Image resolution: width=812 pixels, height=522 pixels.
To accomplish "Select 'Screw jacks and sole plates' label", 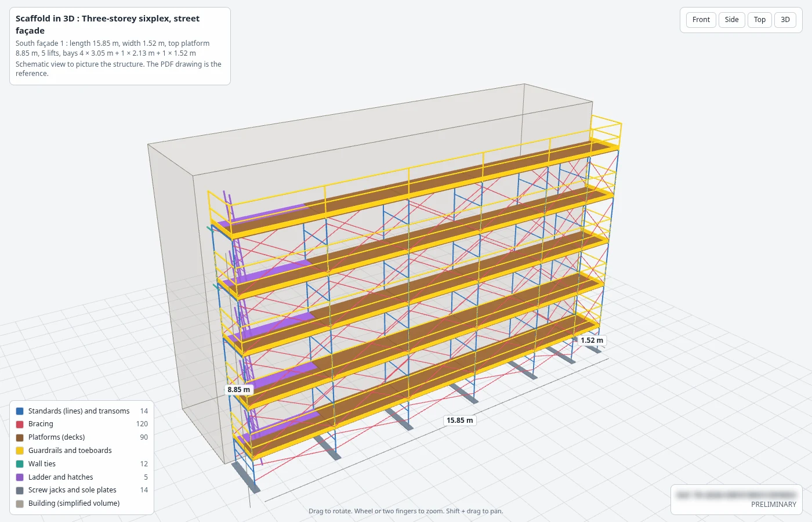I will (x=72, y=490).
